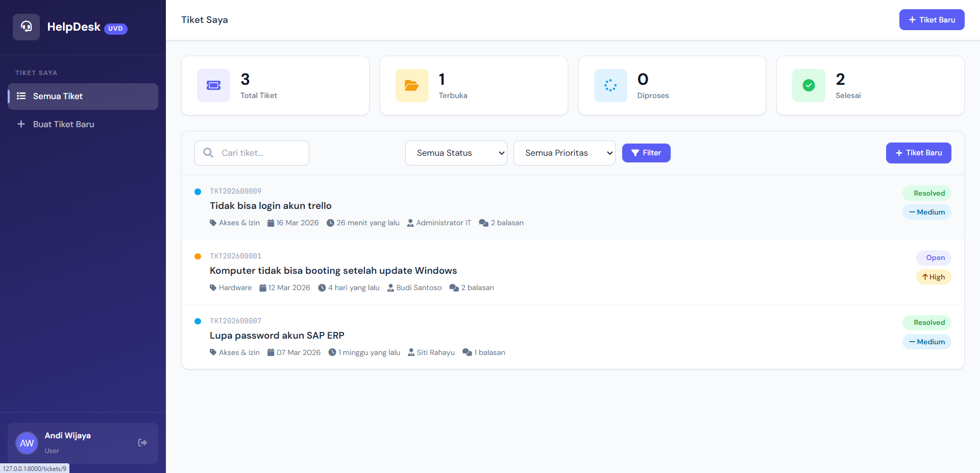Focus the Cari tiket search field
Screen dimensions: 980x473
pyautogui.click(x=260, y=153)
